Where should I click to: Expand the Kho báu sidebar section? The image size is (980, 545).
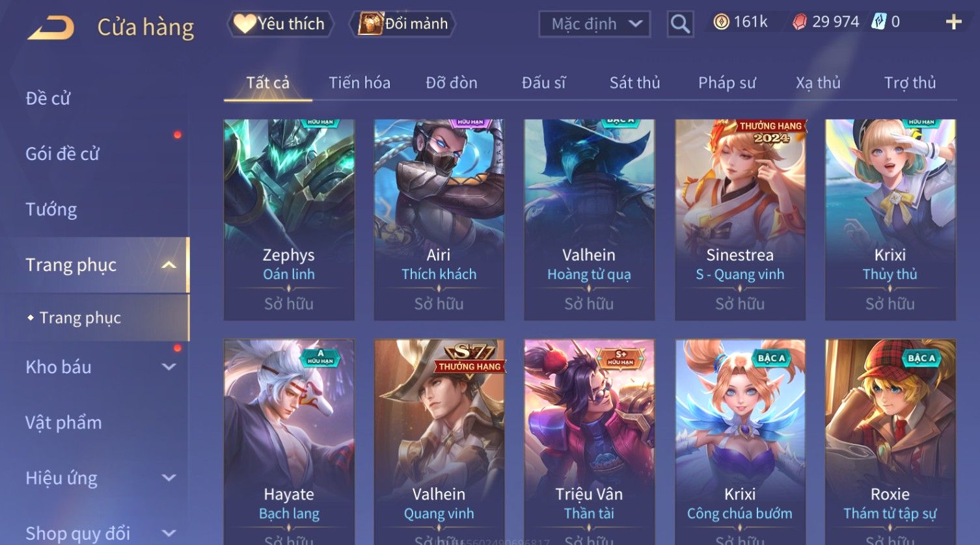coord(169,367)
